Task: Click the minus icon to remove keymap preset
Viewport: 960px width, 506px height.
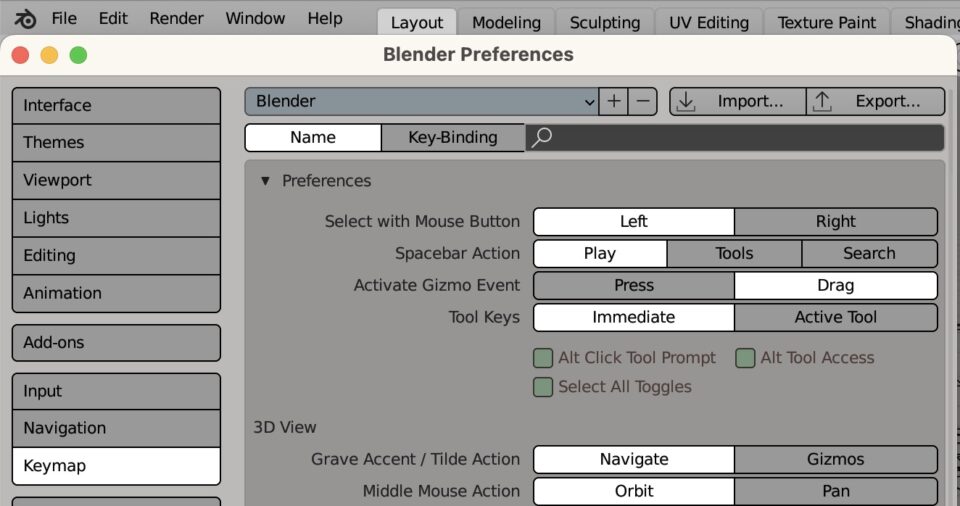Action: pos(644,101)
